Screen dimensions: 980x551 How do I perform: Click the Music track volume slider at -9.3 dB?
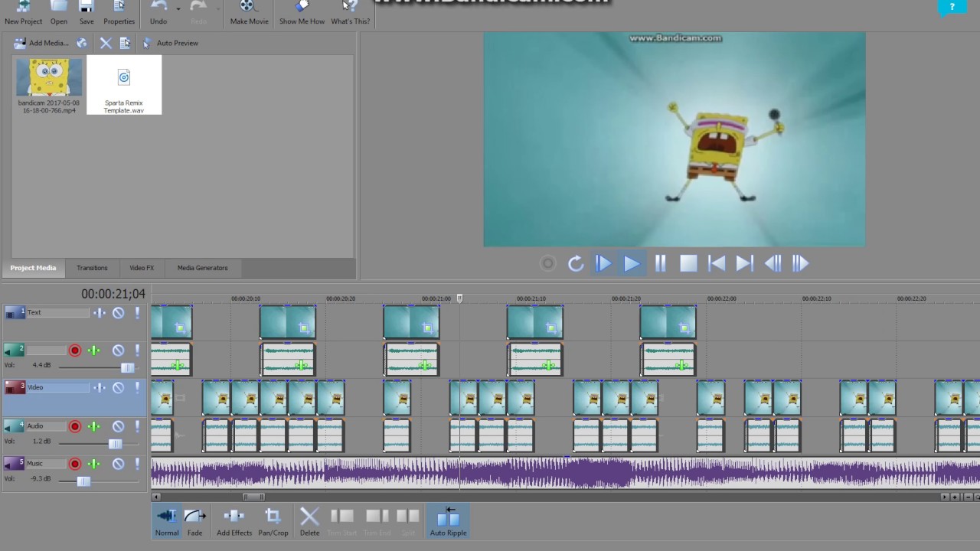[x=83, y=481]
